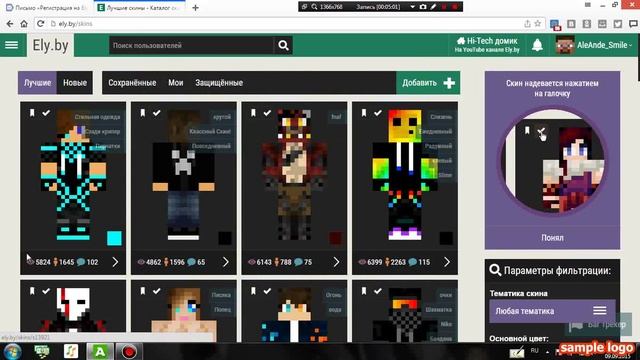Bookmark the white mask skin
This screenshot has height=360, width=640.
pos(32,291)
